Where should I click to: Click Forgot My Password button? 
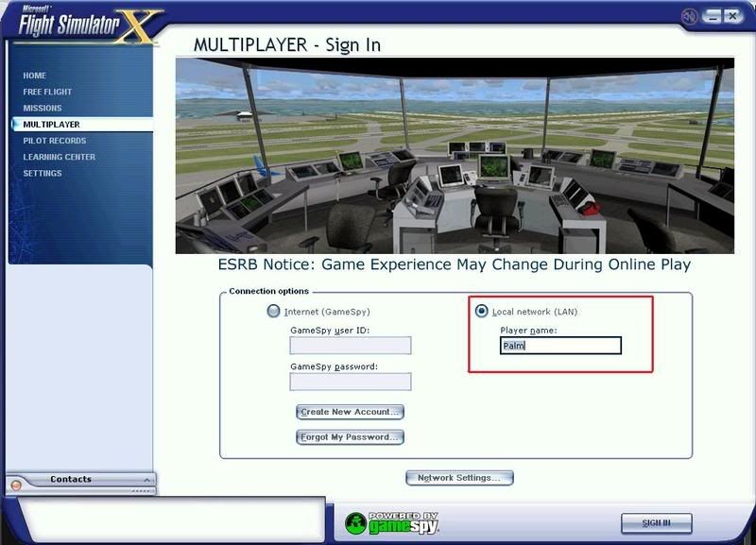point(350,437)
